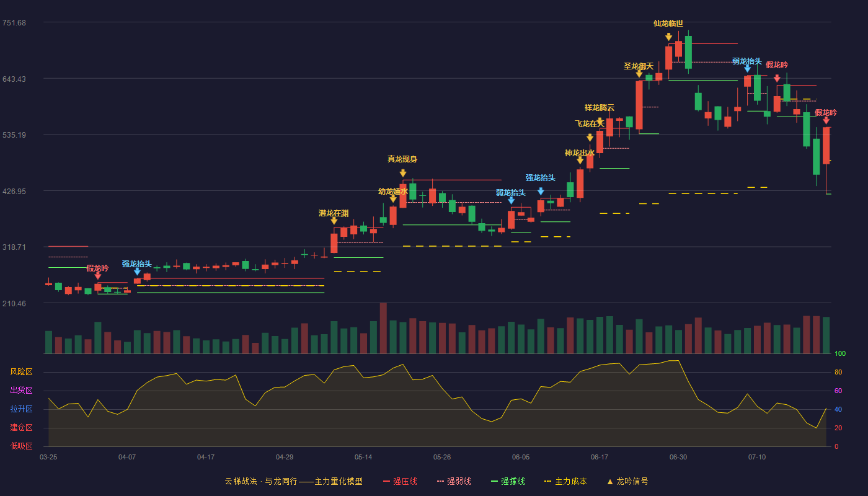Image resolution: width=868 pixels, height=496 pixels.
Task: Click the 建仓区 zone label
Action: coord(21,428)
